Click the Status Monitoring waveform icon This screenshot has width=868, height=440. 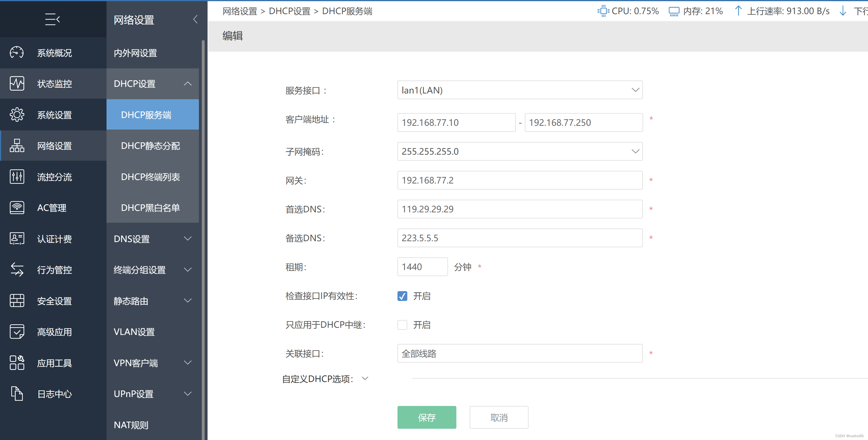click(16, 83)
